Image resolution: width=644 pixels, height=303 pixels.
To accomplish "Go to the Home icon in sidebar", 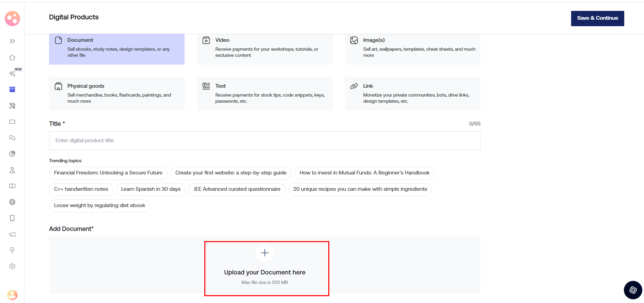I will (12, 57).
